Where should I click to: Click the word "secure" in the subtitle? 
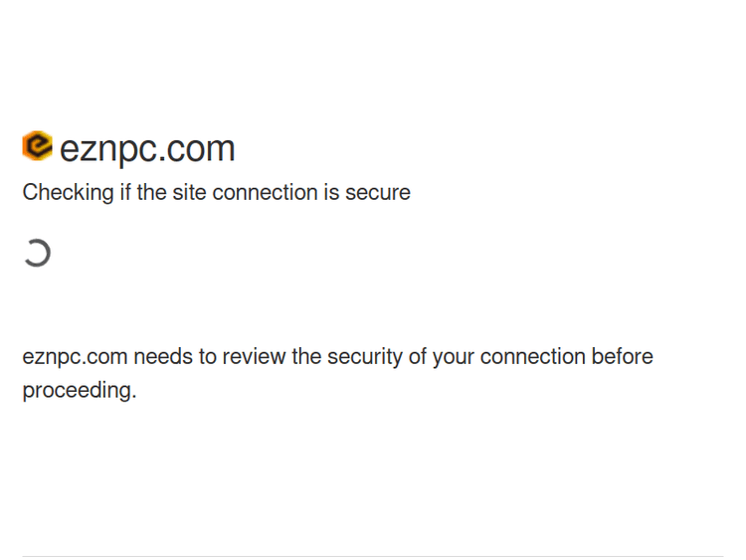(x=378, y=192)
